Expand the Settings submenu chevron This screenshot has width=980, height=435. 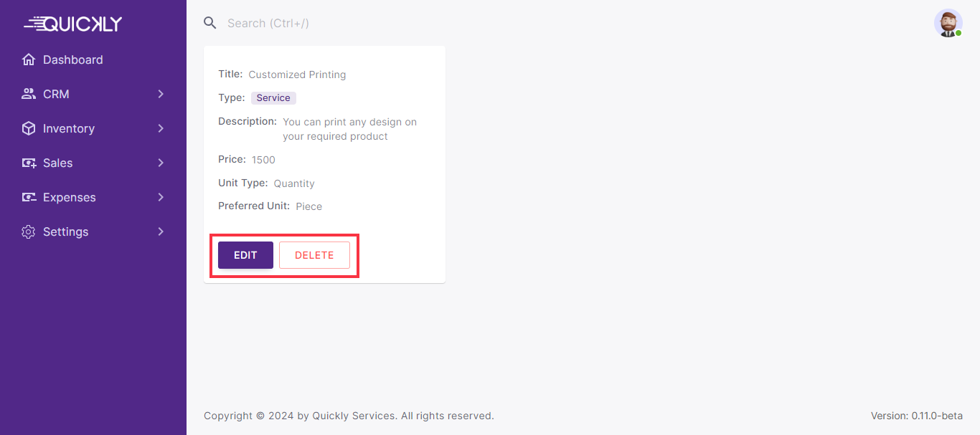point(161,231)
